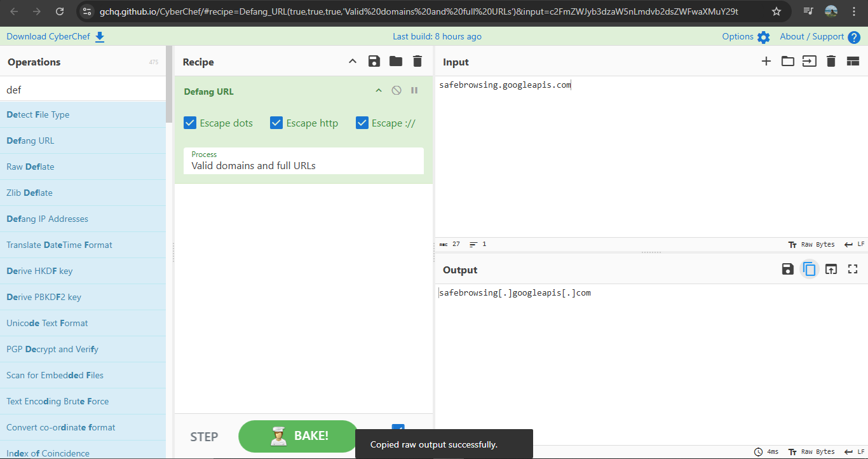Select PGP Decrypt and Verify in the operations list
The width and height of the screenshot is (868, 459).
[83, 349]
